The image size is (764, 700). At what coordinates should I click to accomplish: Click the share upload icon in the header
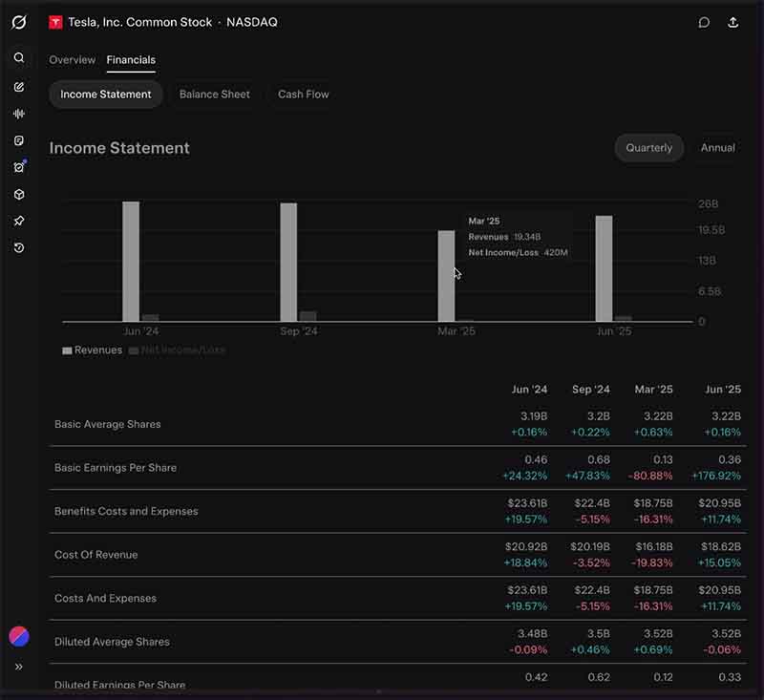(732, 22)
